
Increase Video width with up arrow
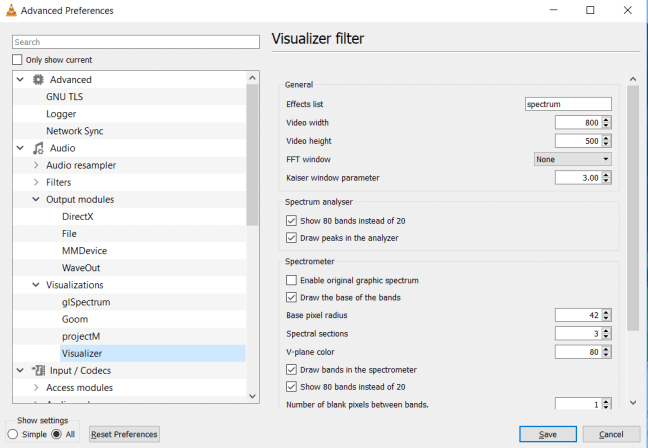pyautogui.click(x=606, y=119)
